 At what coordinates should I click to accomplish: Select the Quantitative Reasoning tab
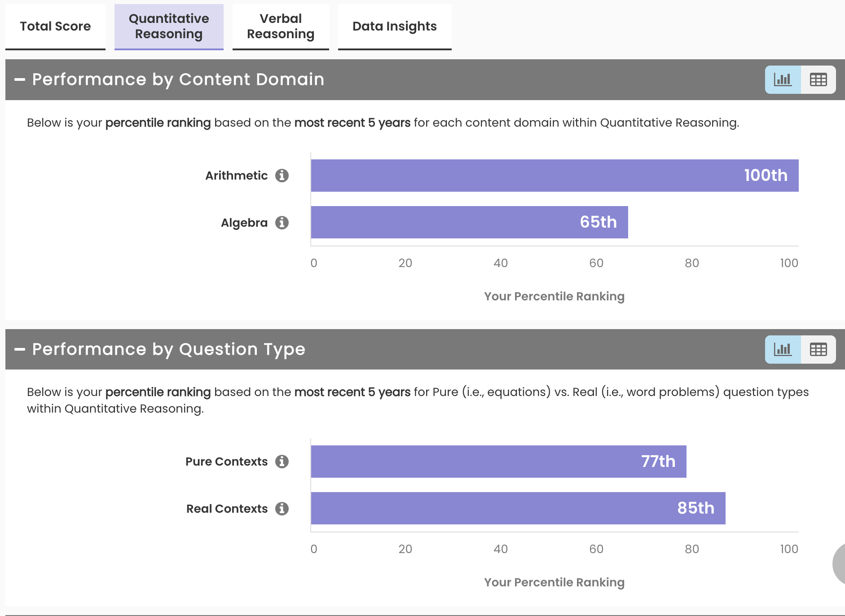[169, 26]
